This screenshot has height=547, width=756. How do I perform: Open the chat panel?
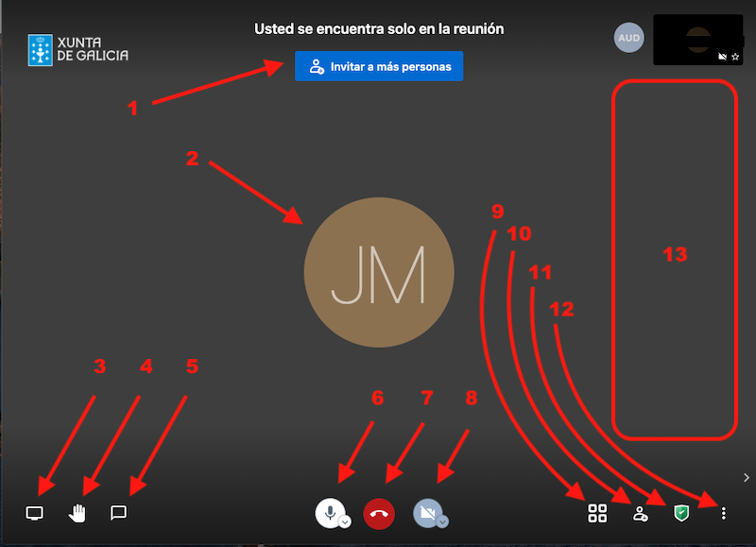coord(118,513)
